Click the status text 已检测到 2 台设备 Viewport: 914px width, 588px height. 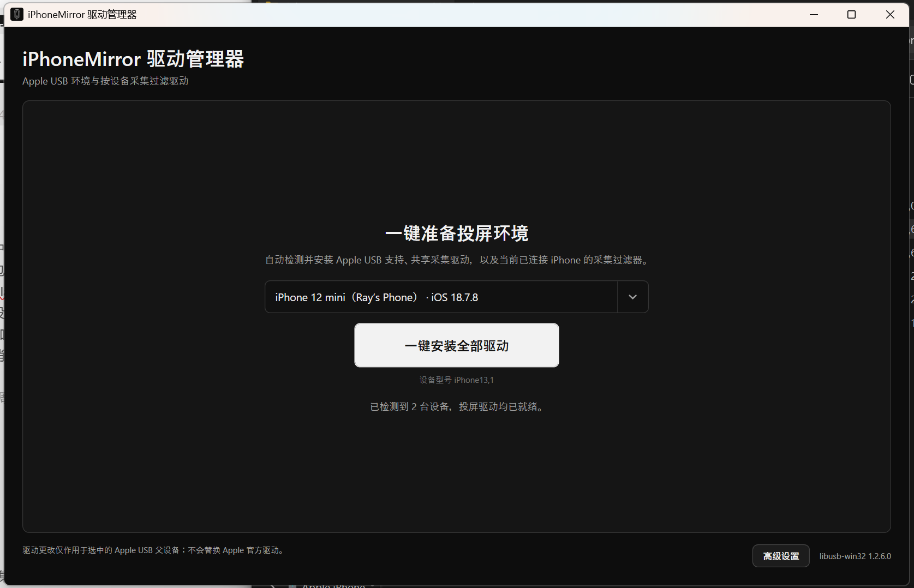point(457,407)
